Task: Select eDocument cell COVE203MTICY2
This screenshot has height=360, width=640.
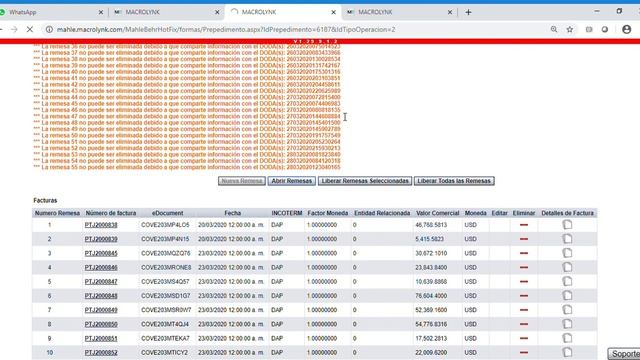Action: pyautogui.click(x=164, y=352)
